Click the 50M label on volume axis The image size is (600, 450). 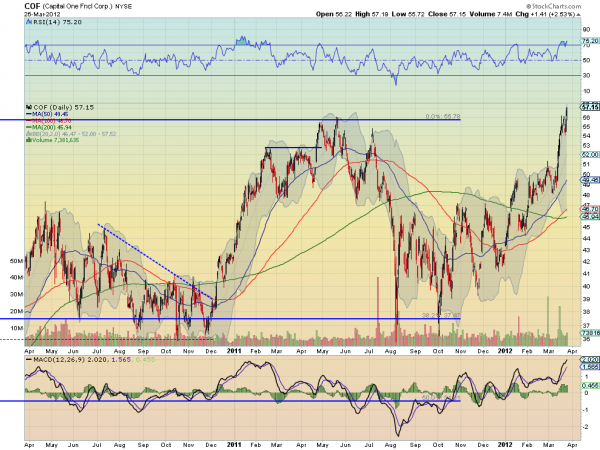click(16, 261)
